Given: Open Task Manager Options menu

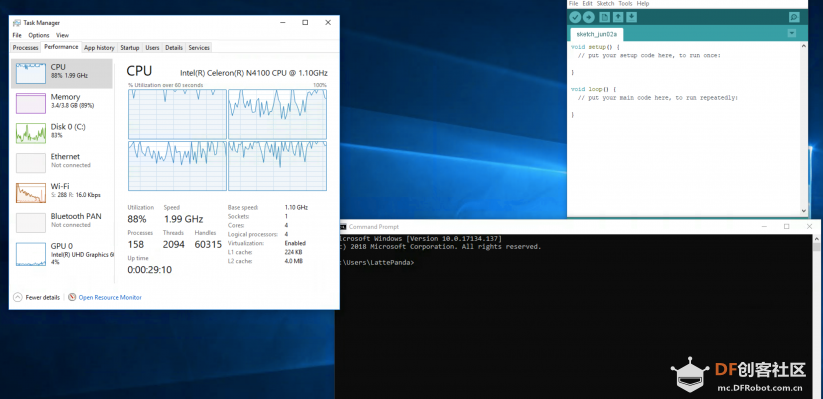Looking at the screenshot, I should [x=39, y=35].
